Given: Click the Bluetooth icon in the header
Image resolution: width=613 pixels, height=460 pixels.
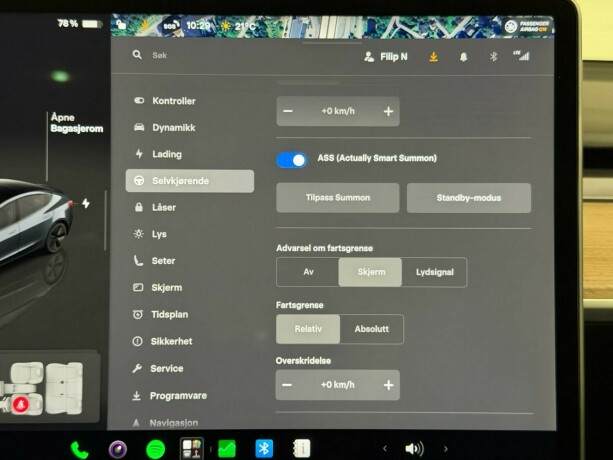Looking at the screenshot, I should 493,57.
